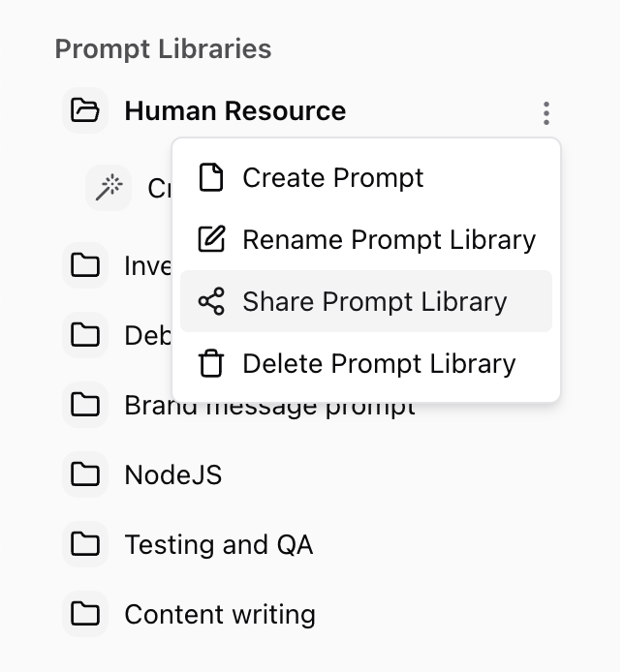The image size is (624, 672).
Task: Expand the Testing and QA library
Action: [x=218, y=545]
